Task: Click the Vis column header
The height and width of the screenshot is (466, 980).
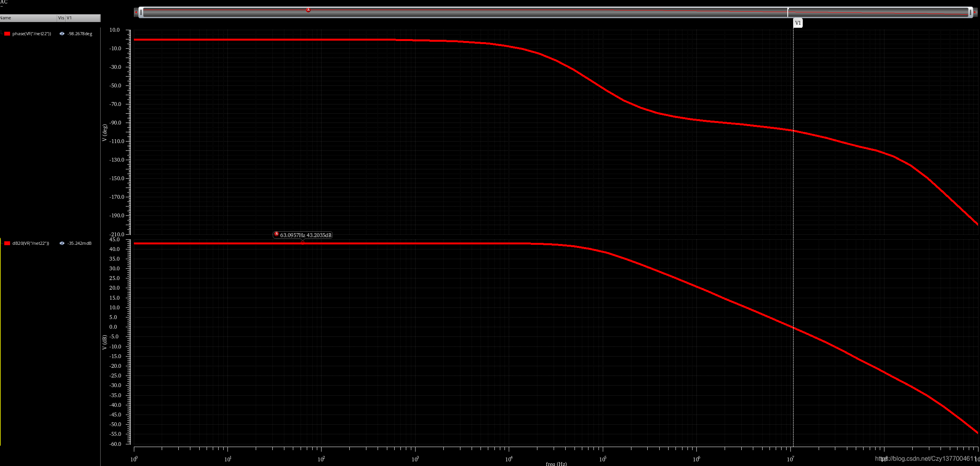Action: (61, 18)
